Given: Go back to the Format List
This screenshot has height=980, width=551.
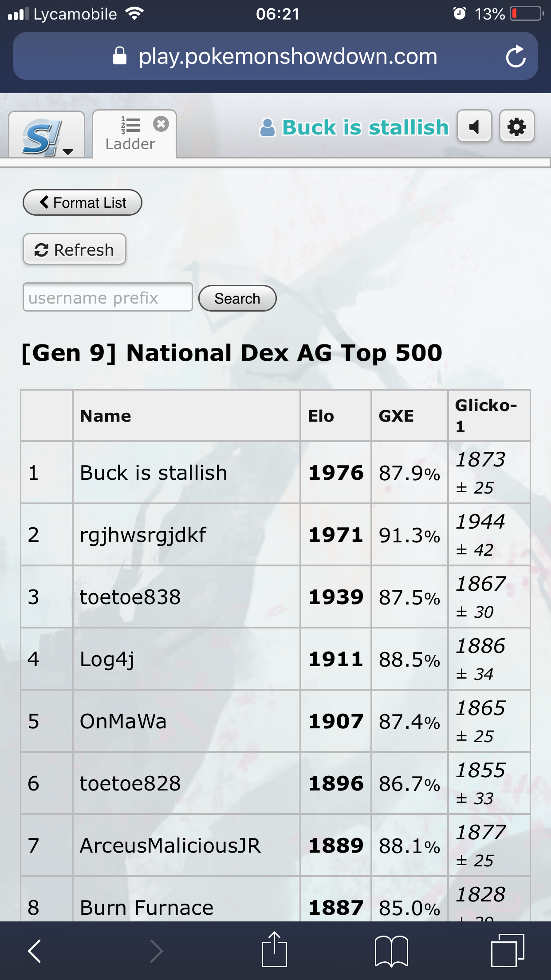Looking at the screenshot, I should [83, 203].
